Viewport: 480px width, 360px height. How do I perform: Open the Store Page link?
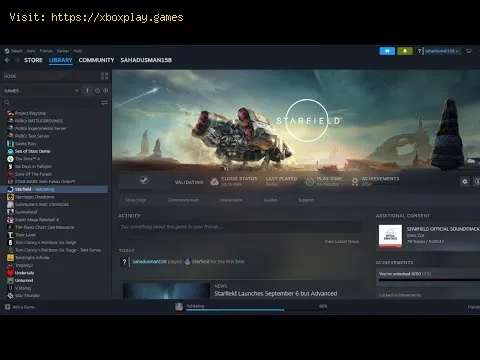[x=135, y=200]
